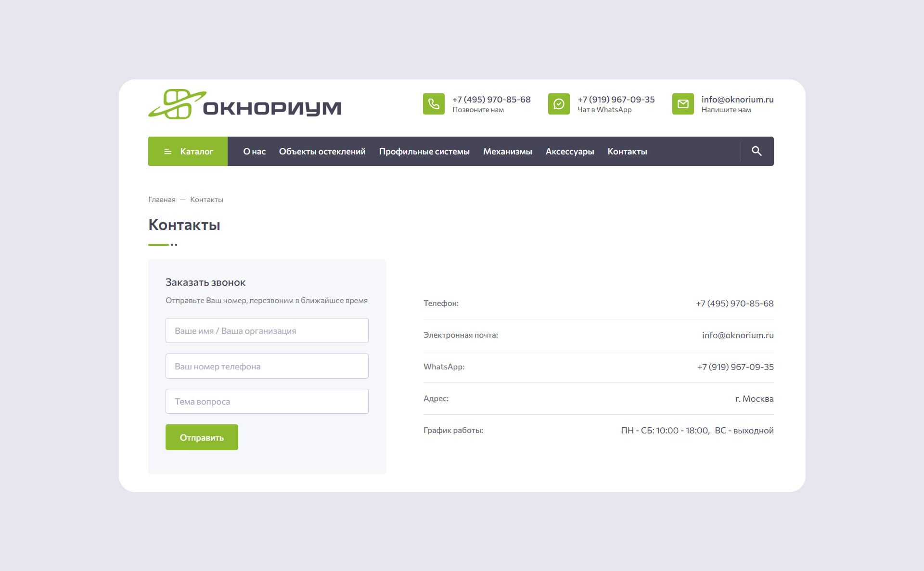Click Контакты in the navigation bar
Viewport: 924px width, 571px height.
(627, 152)
